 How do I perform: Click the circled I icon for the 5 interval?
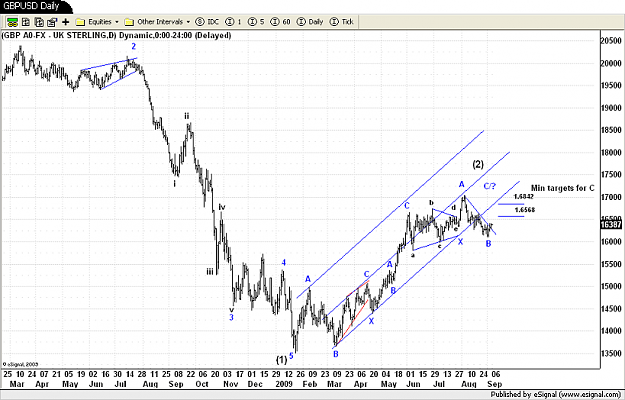tap(252, 22)
